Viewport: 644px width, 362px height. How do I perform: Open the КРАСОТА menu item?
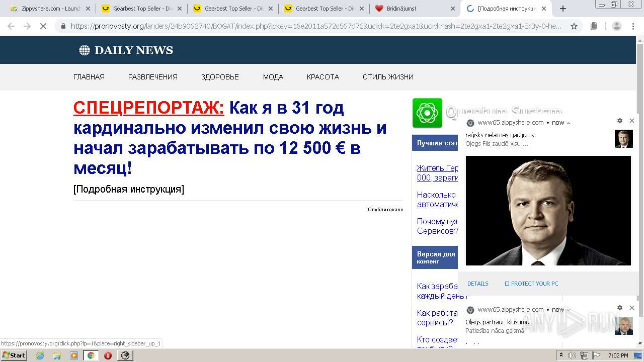point(323,77)
